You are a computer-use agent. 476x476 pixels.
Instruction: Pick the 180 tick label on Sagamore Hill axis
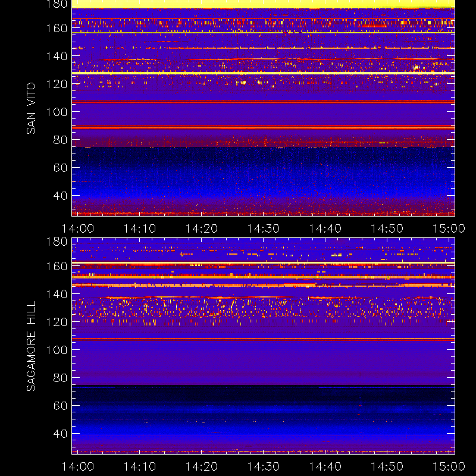click(x=57, y=242)
